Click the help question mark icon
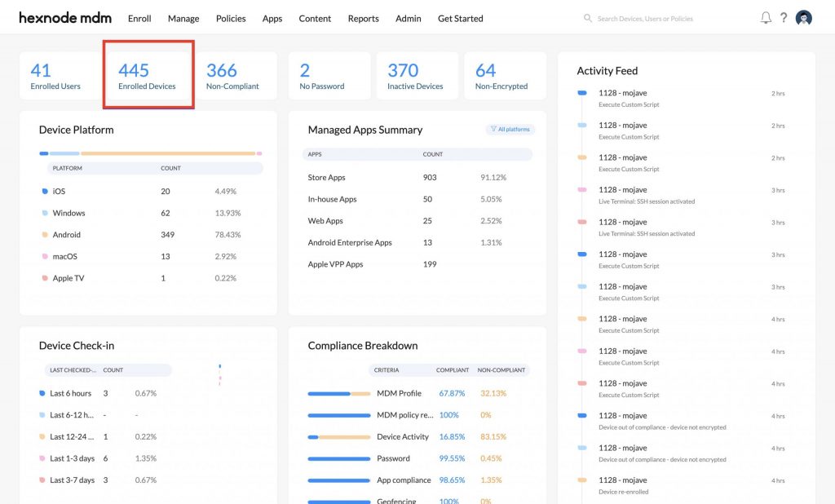 point(784,18)
